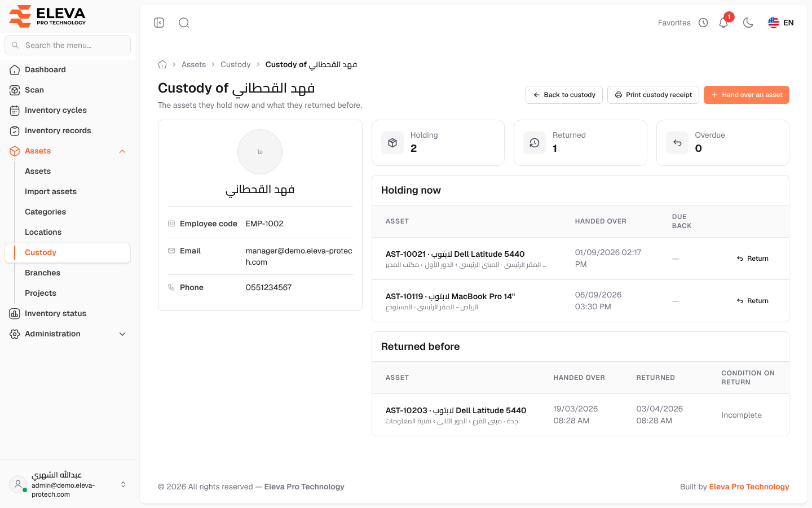
Task: Toggle dark mode moon icon
Action: point(748,23)
